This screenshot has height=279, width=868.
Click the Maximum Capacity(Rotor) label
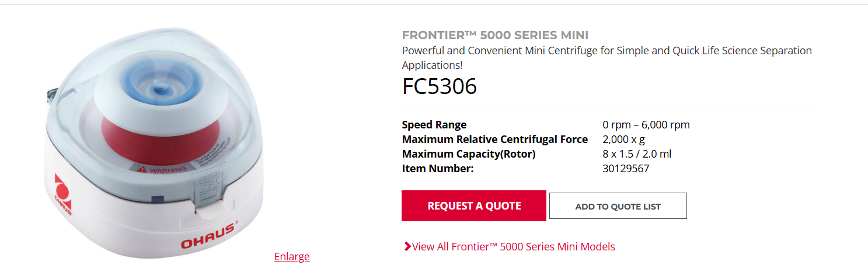click(468, 154)
